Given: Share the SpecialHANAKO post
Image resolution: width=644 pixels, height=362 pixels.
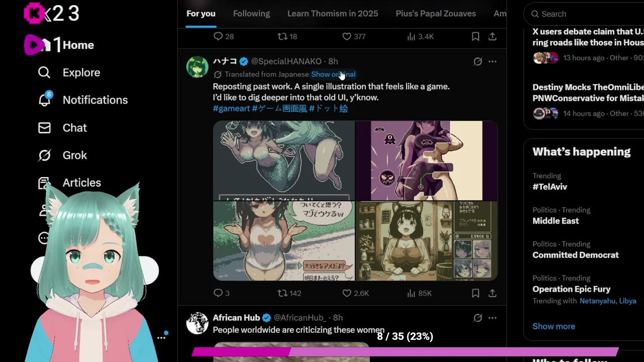Looking at the screenshot, I should [493, 293].
